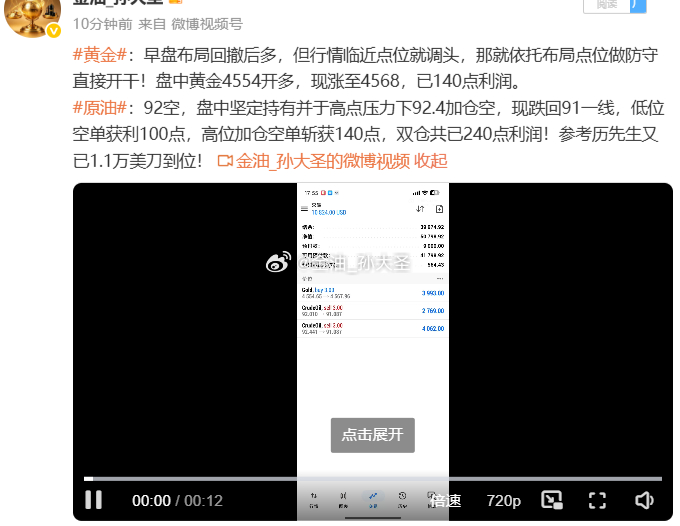Open the #黄金# hashtag topic
680x526 pixels.
click(100, 55)
